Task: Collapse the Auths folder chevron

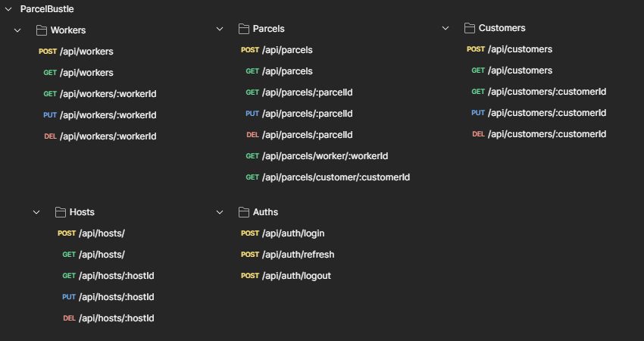Action: (x=220, y=212)
